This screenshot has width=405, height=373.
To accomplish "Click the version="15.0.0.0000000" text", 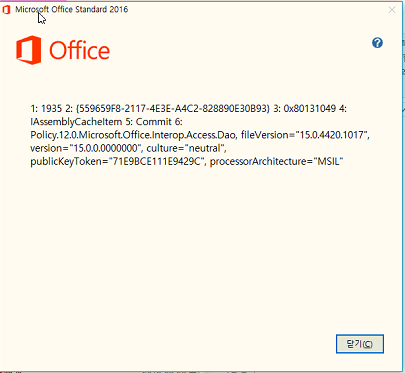I will coord(86,148).
